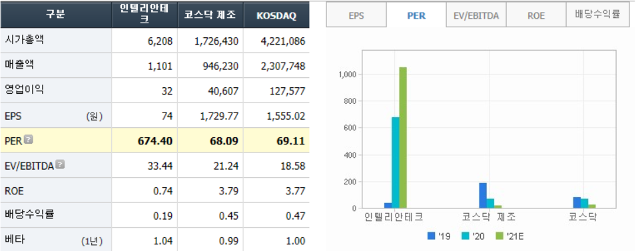Switch to the EV/EBITDA tab
Screen dimensions: 644x251
click(476, 15)
